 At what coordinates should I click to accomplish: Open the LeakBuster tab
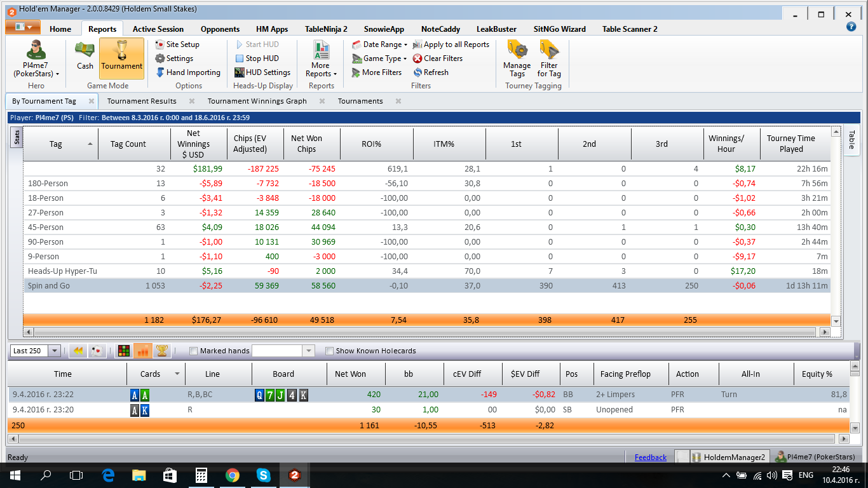pos(496,29)
